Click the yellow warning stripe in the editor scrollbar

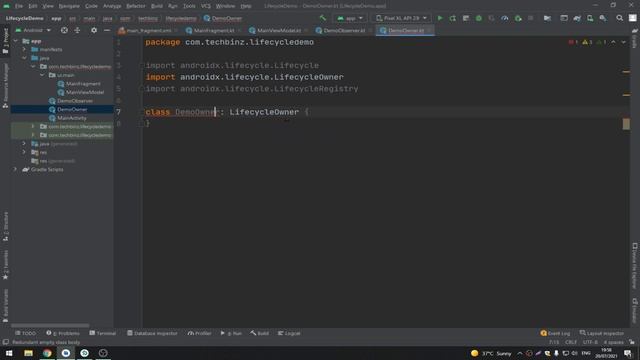pos(626,124)
